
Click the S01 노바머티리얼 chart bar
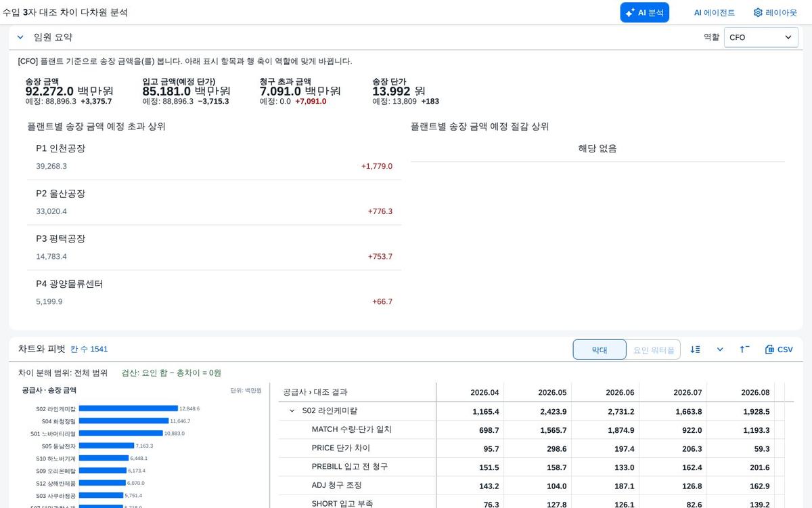tap(120, 433)
